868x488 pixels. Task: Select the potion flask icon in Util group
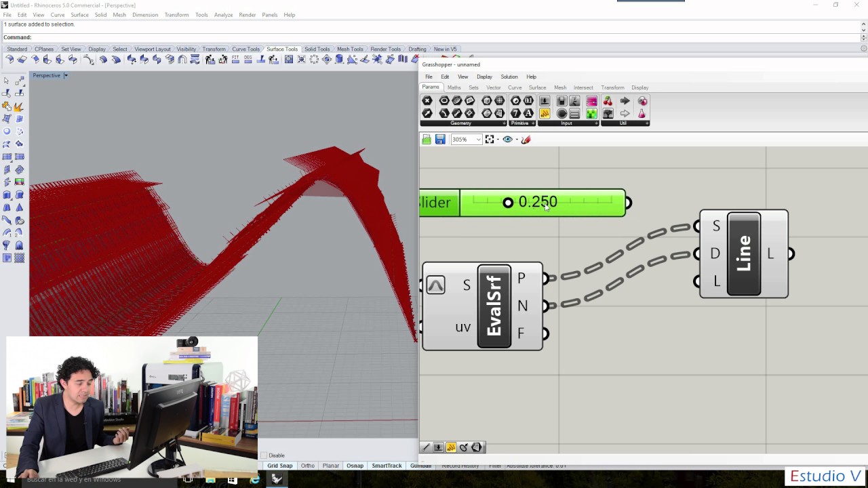click(x=642, y=113)
